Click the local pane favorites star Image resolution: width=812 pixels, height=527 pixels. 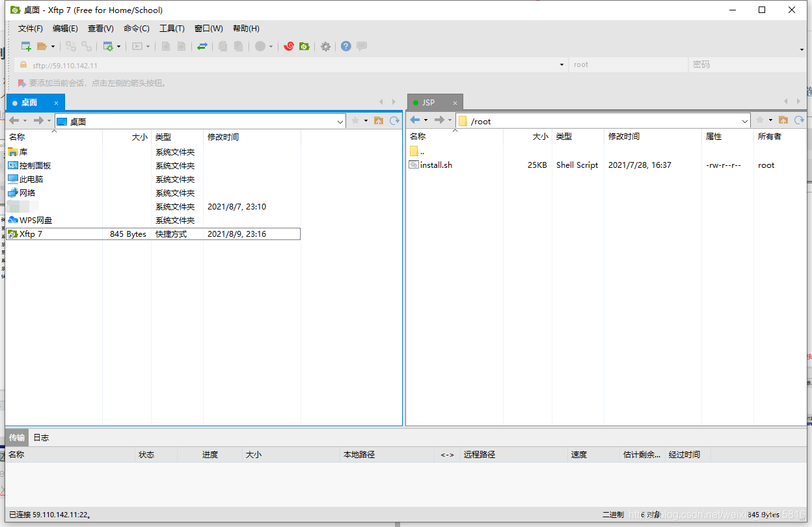355,120
